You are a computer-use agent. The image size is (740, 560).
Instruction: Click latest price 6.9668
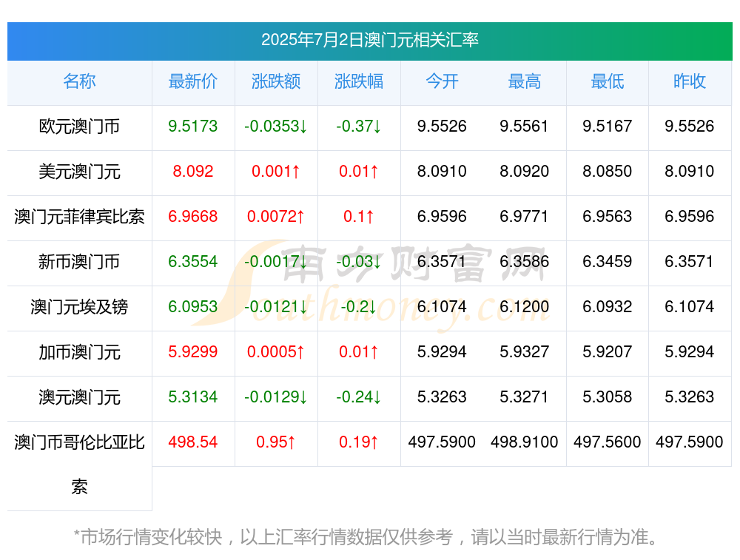(193, 217)
